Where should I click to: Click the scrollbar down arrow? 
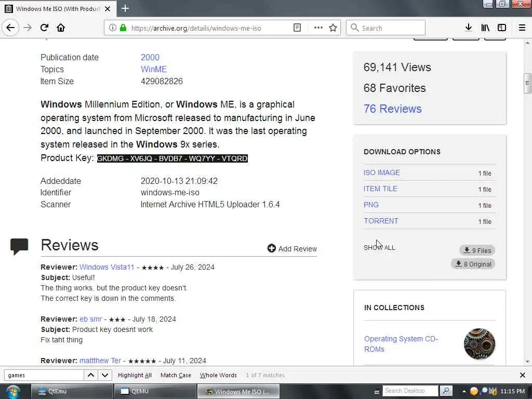pyautogui.click(x=527, y=362)
